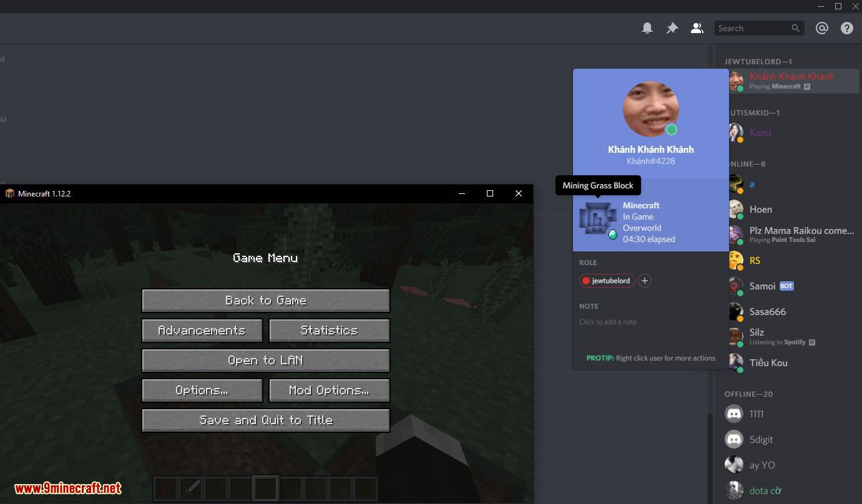Maximize the Discord window
Image resolution: width=862 pixels, height=504 pixels.
click(x=838, y=6)
